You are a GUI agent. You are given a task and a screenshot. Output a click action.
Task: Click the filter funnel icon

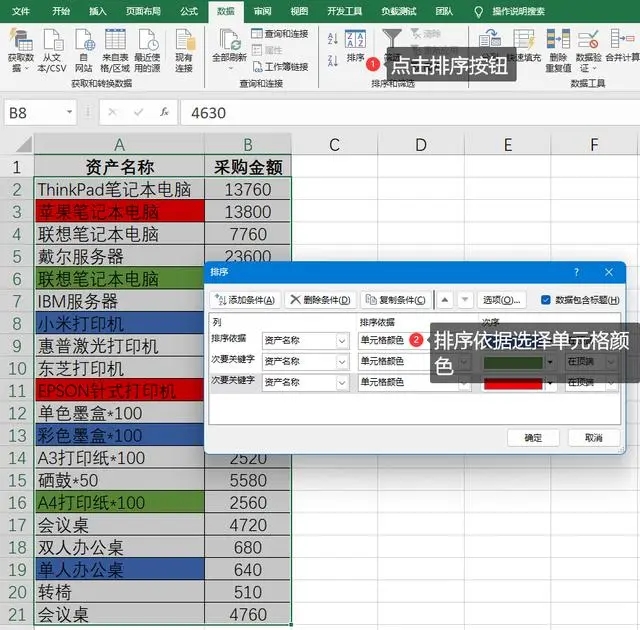[392, 38]
